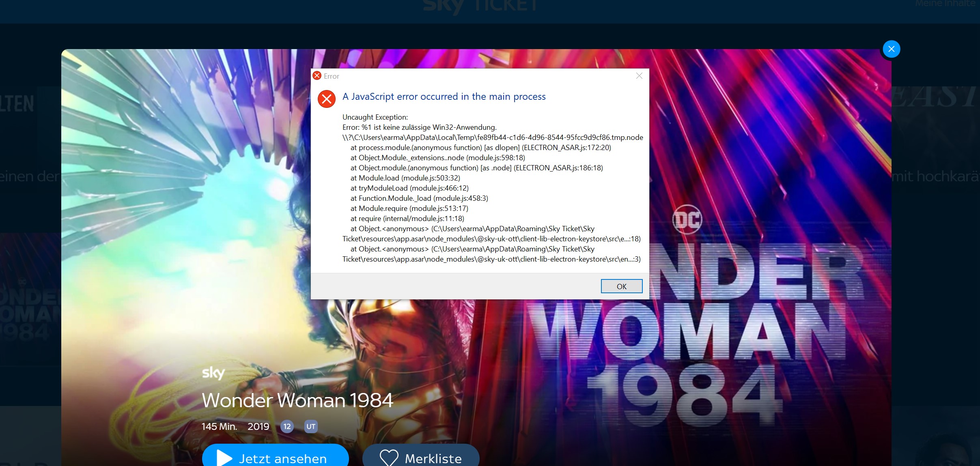Viewport: 980px width, 466px height.
Task: Click the Function.Module._load stack trace line
Action: [419, 198]
